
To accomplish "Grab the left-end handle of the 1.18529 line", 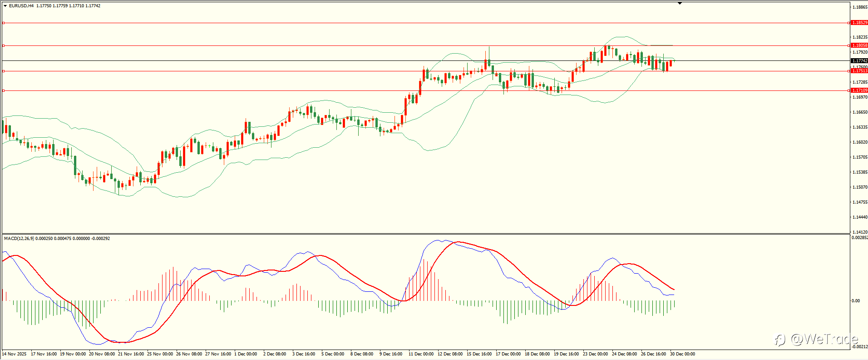I will (x=3, y=23).
